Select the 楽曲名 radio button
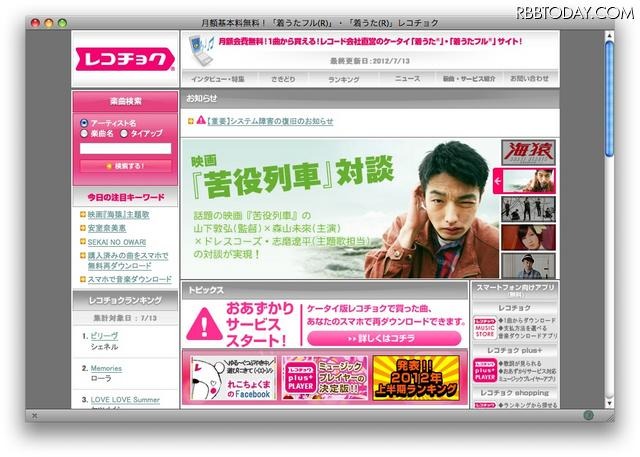Image resolution: width=640 pixels, height=457 pixels. point(83,132)
